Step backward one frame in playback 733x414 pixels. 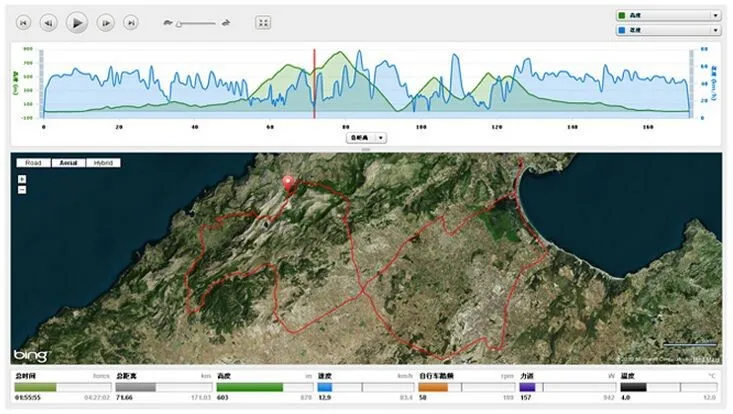point(49,22)
